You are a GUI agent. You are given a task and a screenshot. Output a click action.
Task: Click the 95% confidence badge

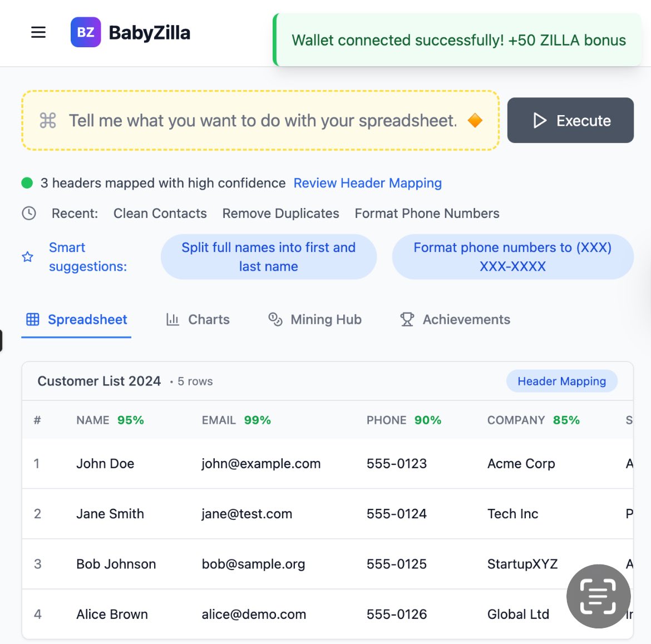(x=130, y=420)
